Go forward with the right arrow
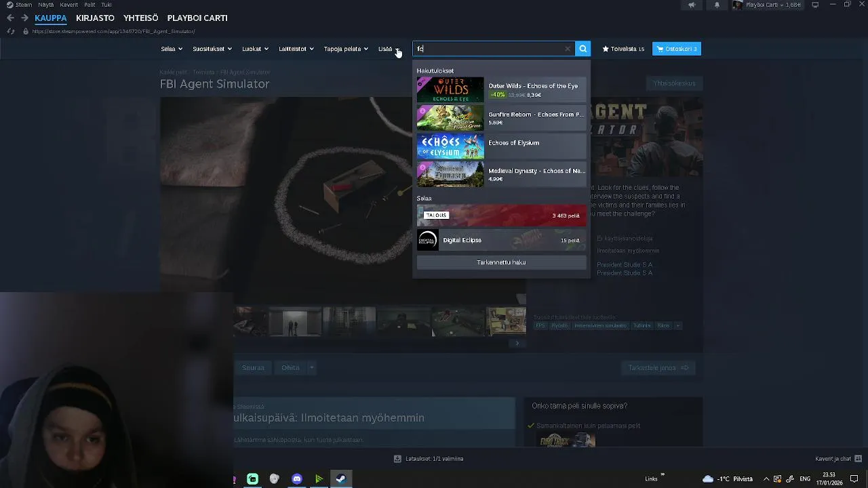The height and width of the screenshot is (488, 868). click(x=24, y=18)
